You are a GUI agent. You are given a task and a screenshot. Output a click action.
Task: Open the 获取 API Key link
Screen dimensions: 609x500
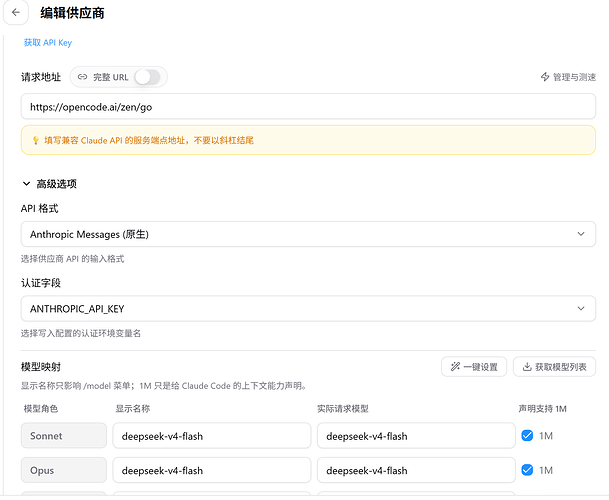click(x=48, y=42)
